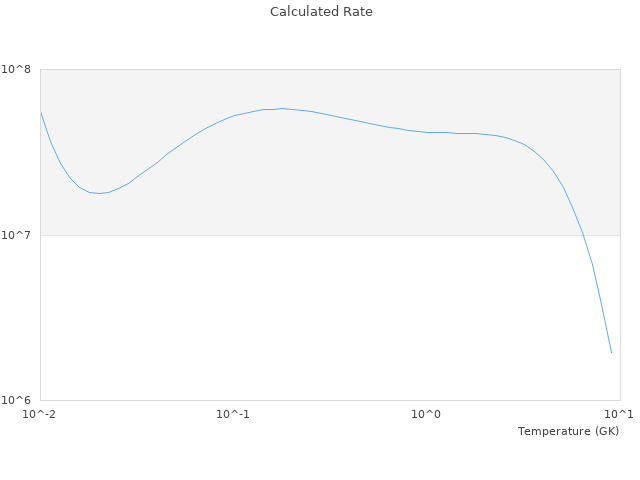Click the 10^8 y-axis label
Image resolution: width=640 pixels, height=480 pixels.
pyautogui.click(x=21, y=69)
